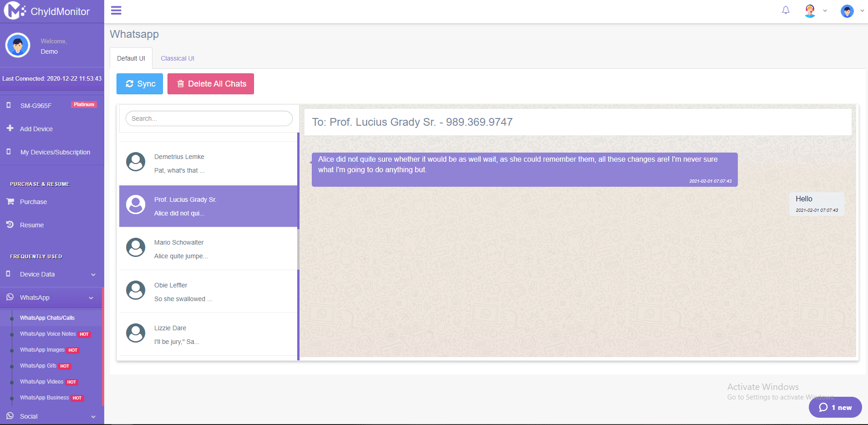The width and height of the screenshot is (868, 425).
Task: Click the 'I'll be jury," Sa...' preview
Action: (x=177, y=342)
